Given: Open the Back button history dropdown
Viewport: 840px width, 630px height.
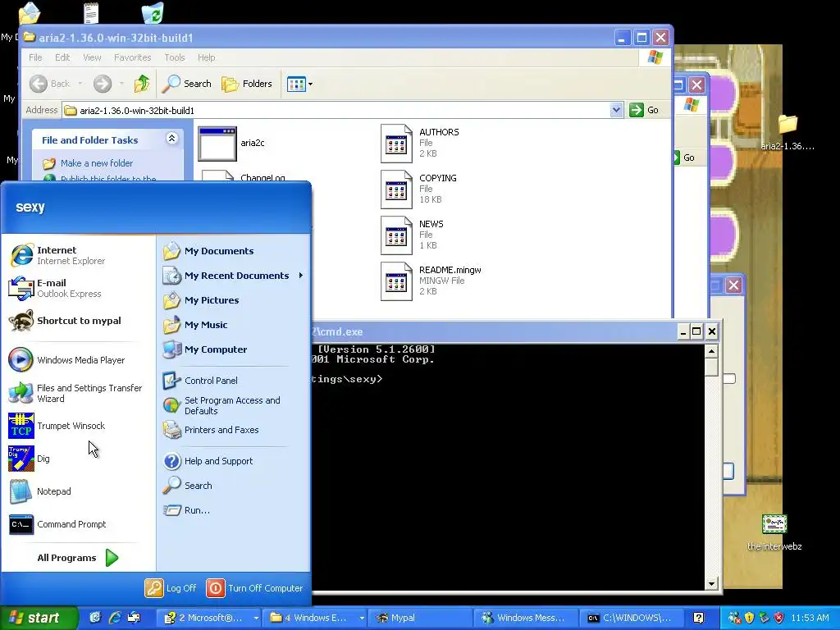Looking at the screenshot, I should coord(80,84).
